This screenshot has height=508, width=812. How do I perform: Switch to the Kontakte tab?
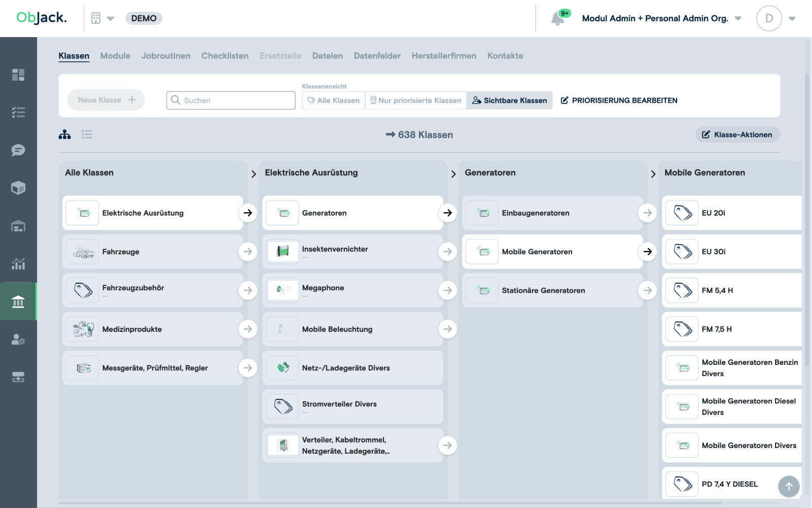pos(505,56)
